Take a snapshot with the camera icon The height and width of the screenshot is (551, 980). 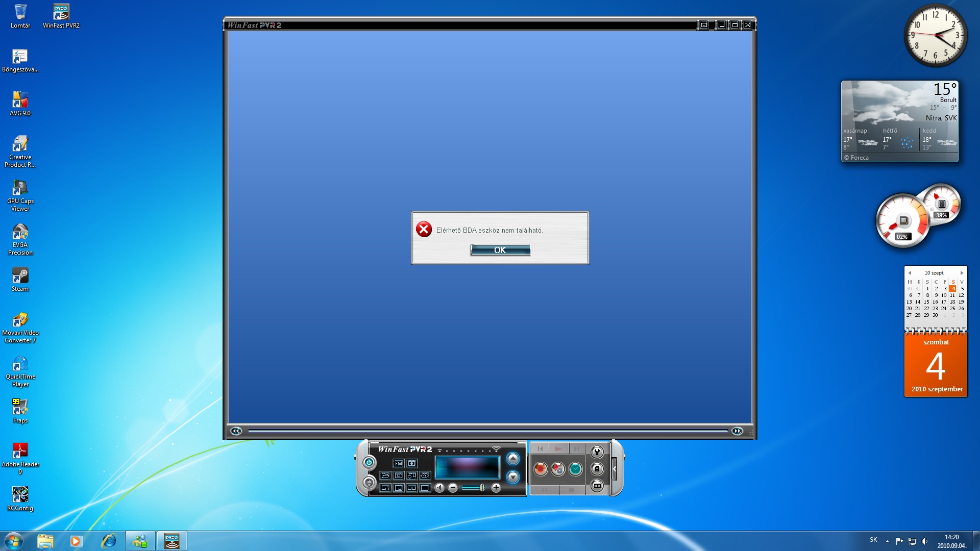399,475
